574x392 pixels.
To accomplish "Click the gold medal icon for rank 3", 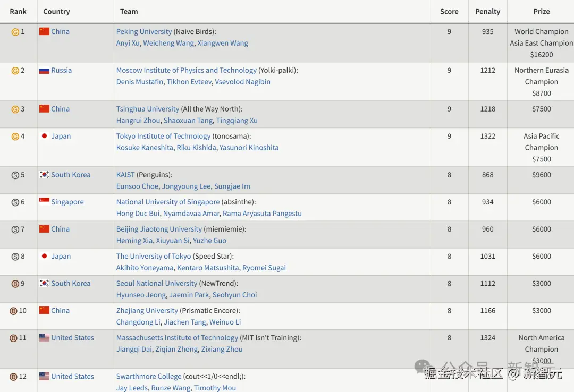I will [x=15, y=109].
